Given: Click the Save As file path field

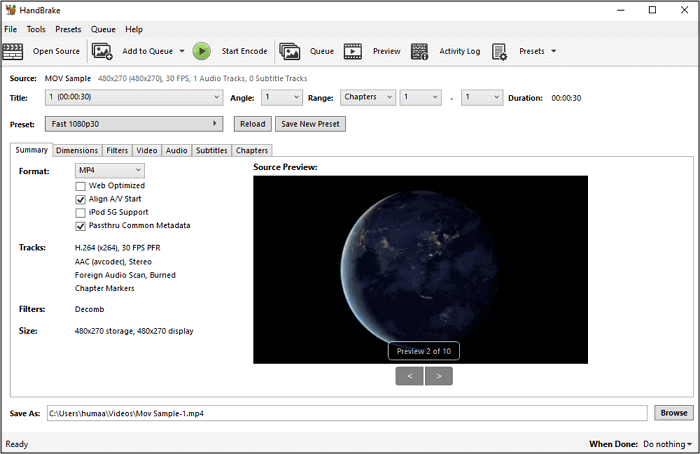Looking at the screenshot, I should point(347,413).
